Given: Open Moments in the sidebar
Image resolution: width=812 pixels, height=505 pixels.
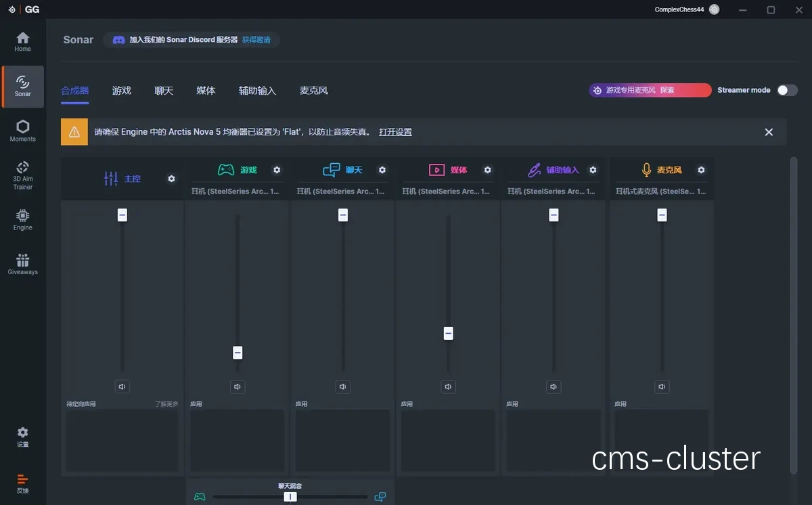Looking at the screenshot, I should (23, 131).
